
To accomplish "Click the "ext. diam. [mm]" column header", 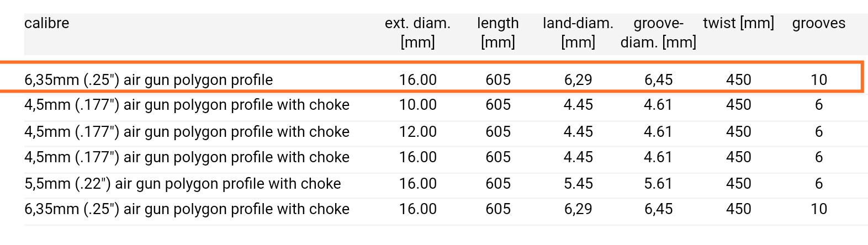I will tap(417, 33).
